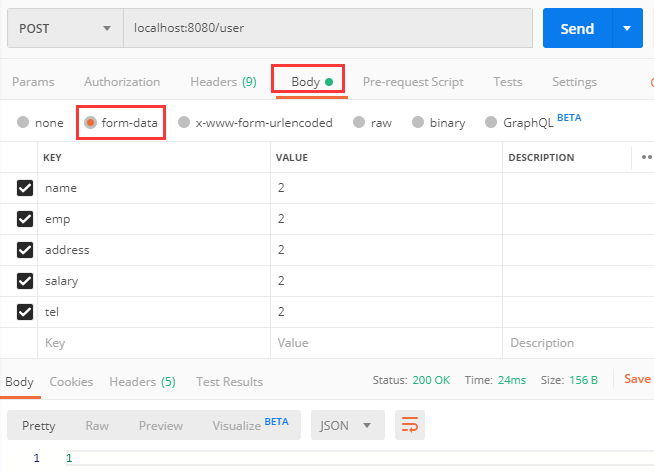This screenshot has height=474, width=654.
Task: Open the response Cookies tab
Action: coord(71,382)
